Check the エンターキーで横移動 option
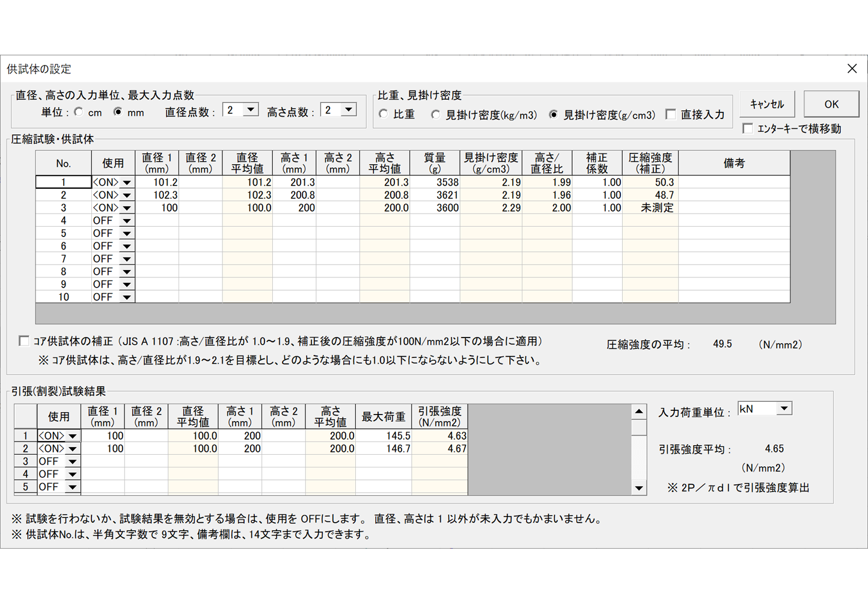This screenshot has height=616, width=868. pos(748,128)
